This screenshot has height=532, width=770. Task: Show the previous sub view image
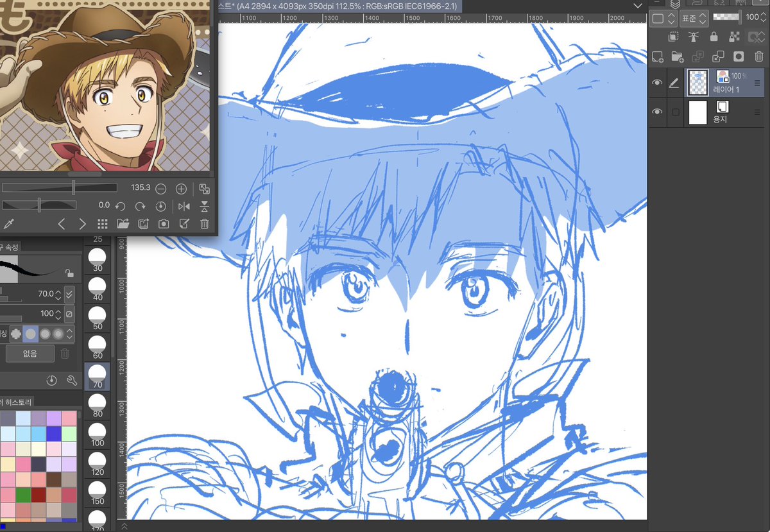pos(62,224)
